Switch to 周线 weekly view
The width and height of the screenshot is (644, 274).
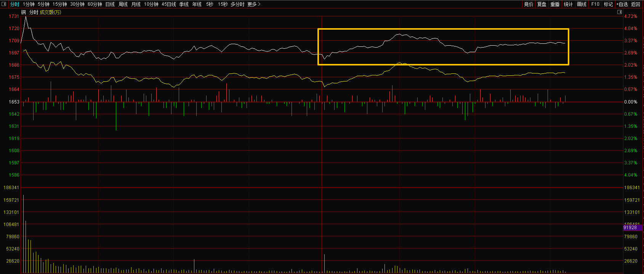[x=123, y=4]
